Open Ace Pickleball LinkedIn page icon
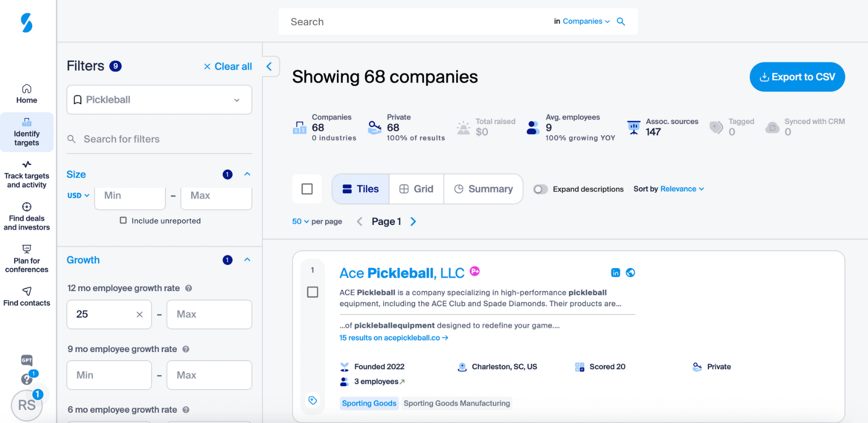This screenshot has width=868, height=423. click(x=615, y=273)
